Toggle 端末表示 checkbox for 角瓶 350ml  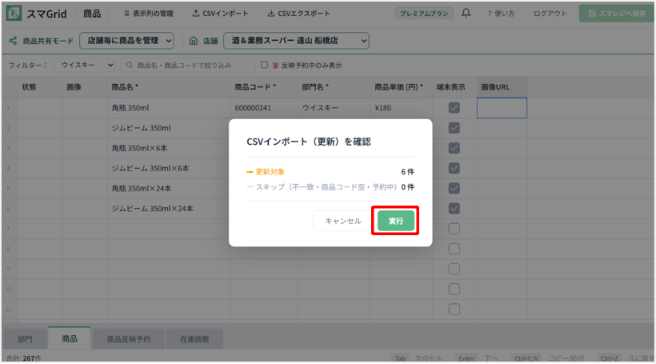click(454, 108)
